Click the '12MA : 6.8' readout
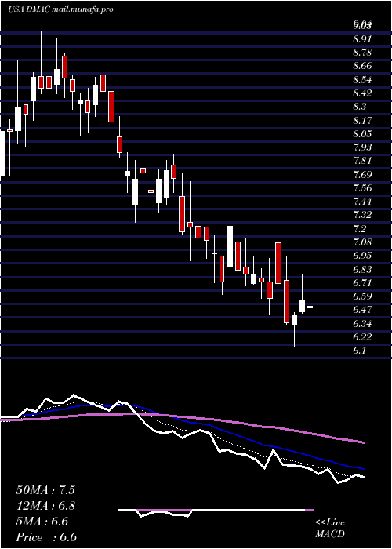392x549 pixels. 45,506
